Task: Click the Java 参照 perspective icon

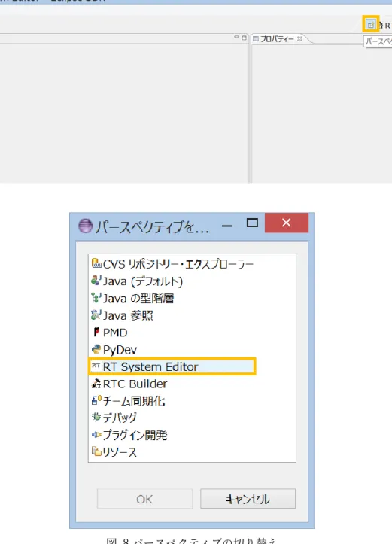Action: (96, 315)
